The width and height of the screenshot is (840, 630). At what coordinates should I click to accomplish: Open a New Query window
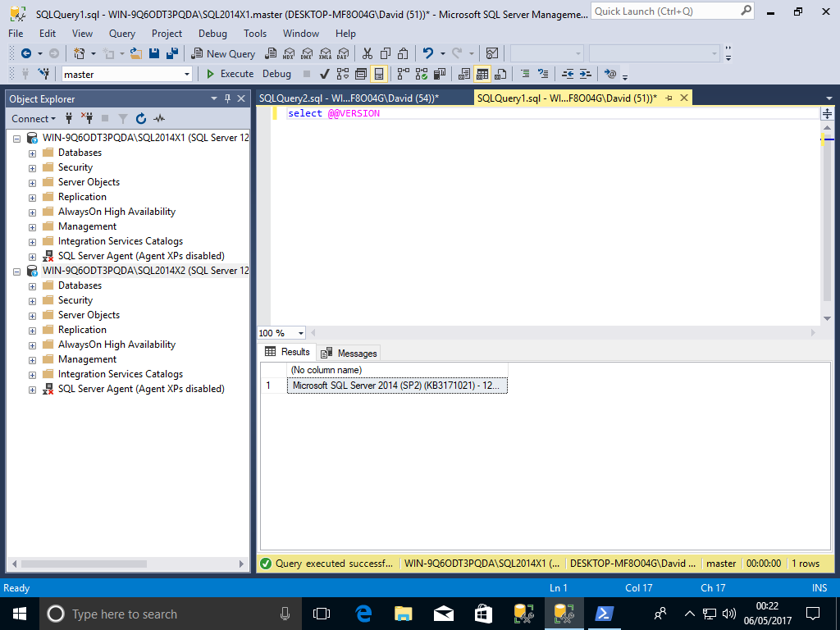222,53
